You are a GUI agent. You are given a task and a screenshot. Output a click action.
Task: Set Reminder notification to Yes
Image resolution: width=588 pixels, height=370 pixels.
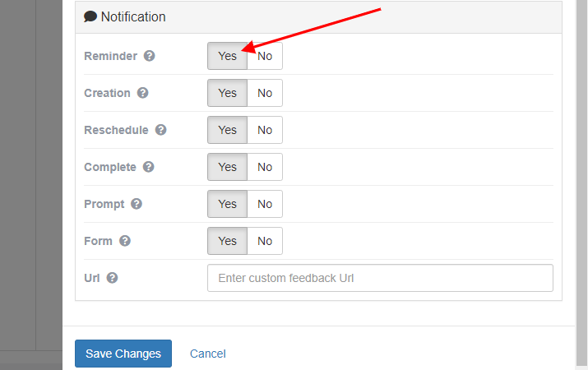coord(228,56)
